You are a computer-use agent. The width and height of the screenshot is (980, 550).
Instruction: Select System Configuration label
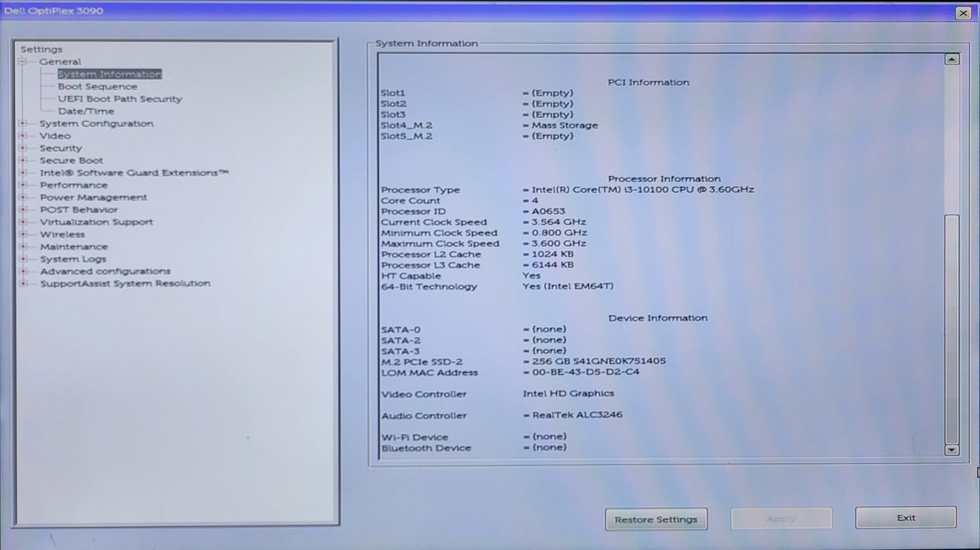click(97, 123)
